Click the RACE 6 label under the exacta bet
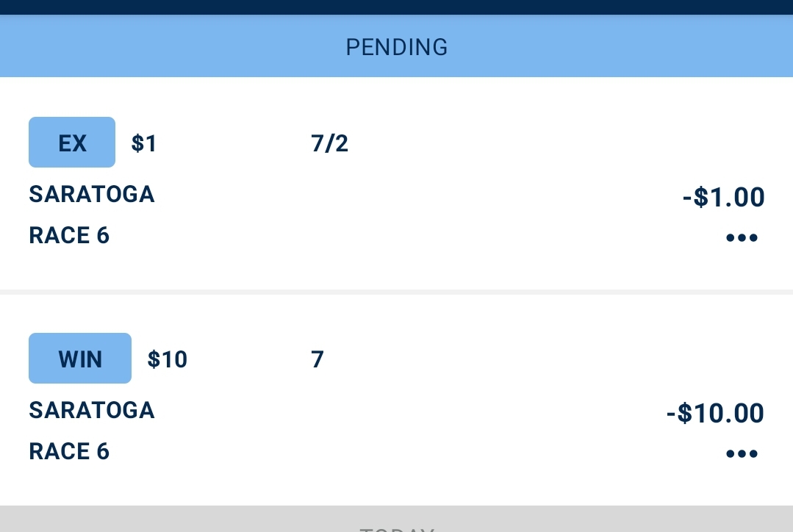 pyautogui.click(x=69, y=235)
